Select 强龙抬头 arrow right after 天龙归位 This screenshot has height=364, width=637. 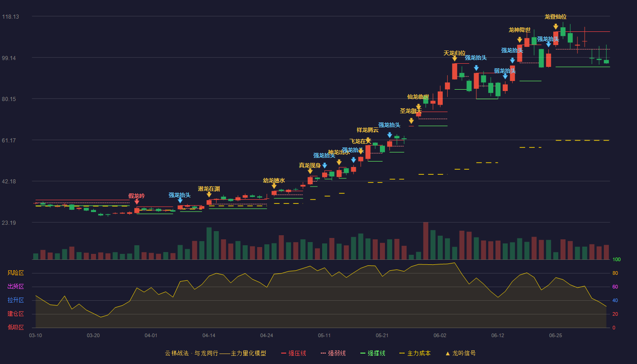tap(476, 68)
